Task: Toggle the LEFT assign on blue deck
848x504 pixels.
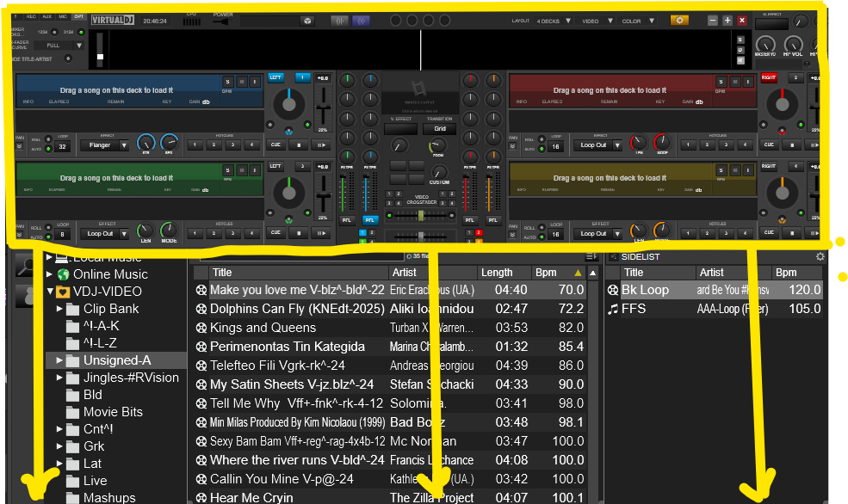Action: point(275,77)
